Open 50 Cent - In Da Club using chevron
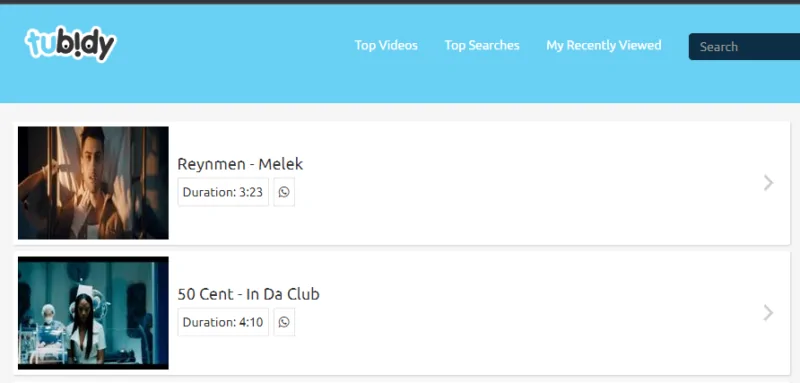Image resolution: width=800 pixels, height=383 pixels. [768, 313]
